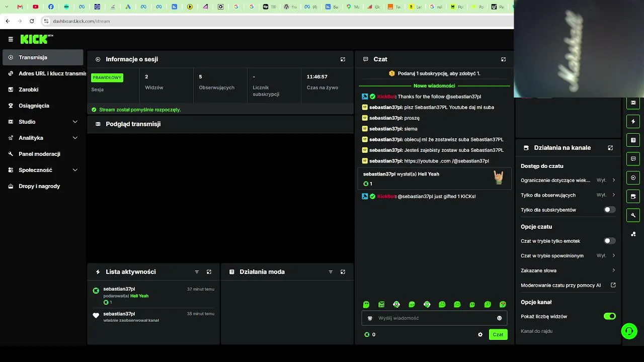
Task: Disable Pokaż liczbę widzów switch
Action: tap(609, 316)
